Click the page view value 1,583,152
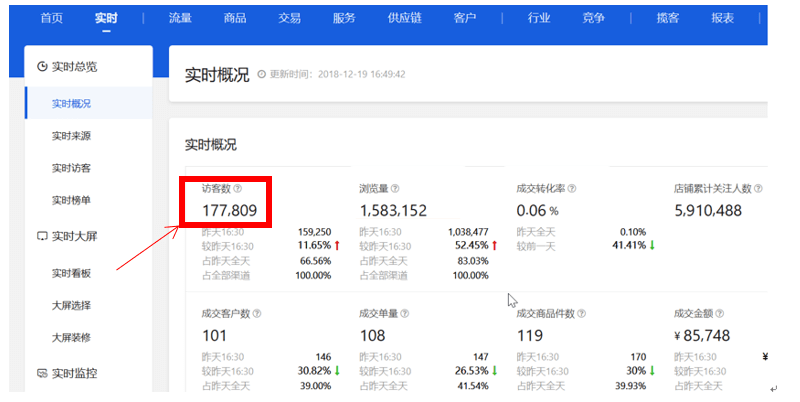Screen dimensions: 800x402 [x=393, y=210]
